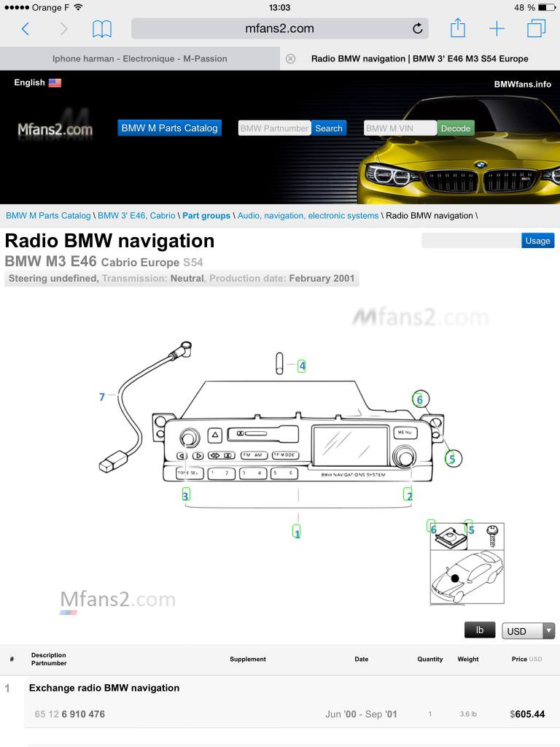Open the Safari share sheet icon
This screenshot has width=560, height=747.
pos(458,28)
